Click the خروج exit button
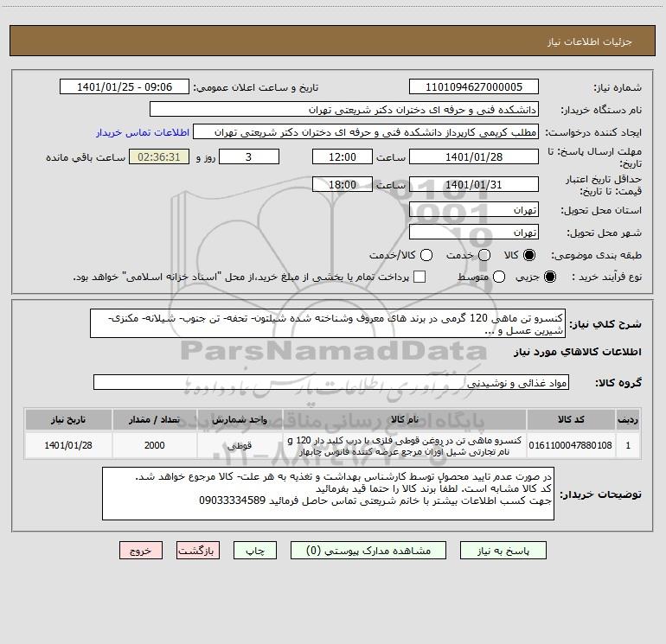 click(141, 551)
